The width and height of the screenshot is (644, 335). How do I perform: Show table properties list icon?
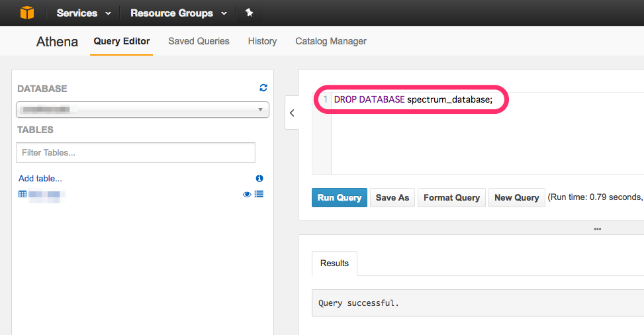pyautogui.click(x=259, y=194)
